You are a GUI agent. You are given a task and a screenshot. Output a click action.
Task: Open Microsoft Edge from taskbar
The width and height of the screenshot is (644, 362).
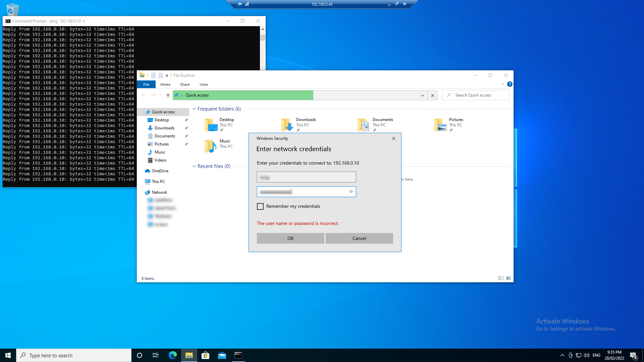[172, 355]
